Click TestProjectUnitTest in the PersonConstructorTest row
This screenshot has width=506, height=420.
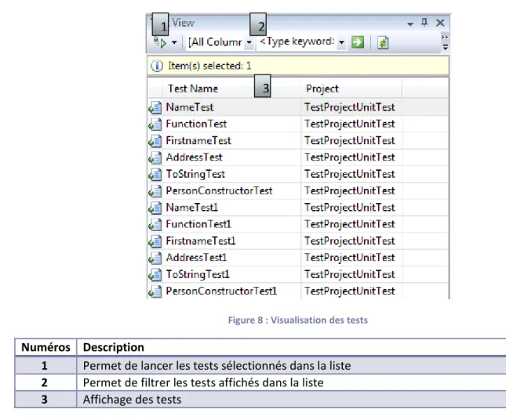pyautogui.click(x=349, y=191)
